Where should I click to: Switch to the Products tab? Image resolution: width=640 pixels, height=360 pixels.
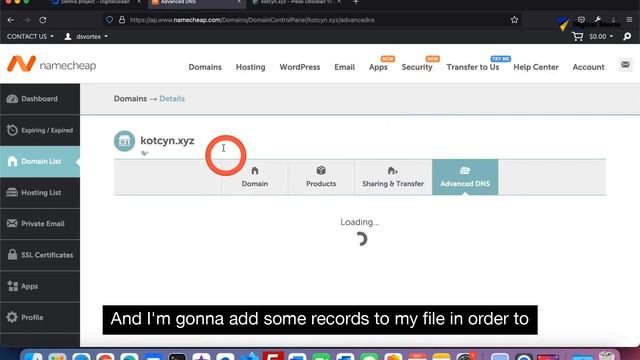[x=321, y=177]
